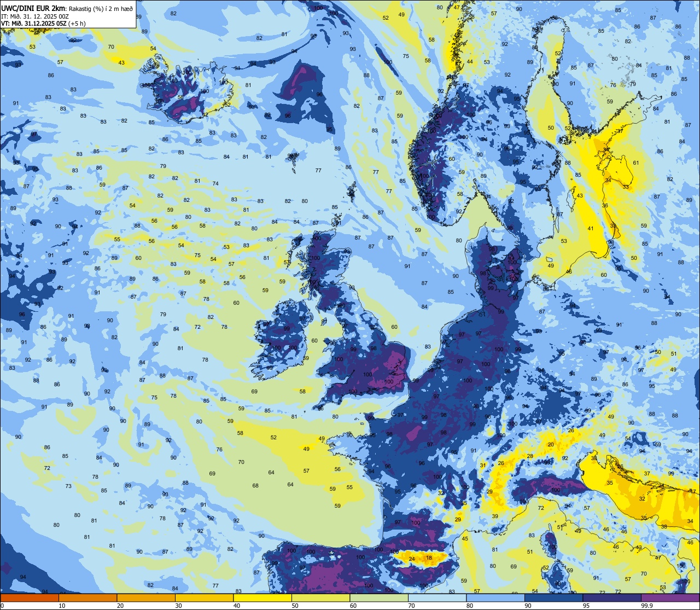Click the 70–80% pale blue legend swatch
The image size is (700, 610).
pos(437,597)
